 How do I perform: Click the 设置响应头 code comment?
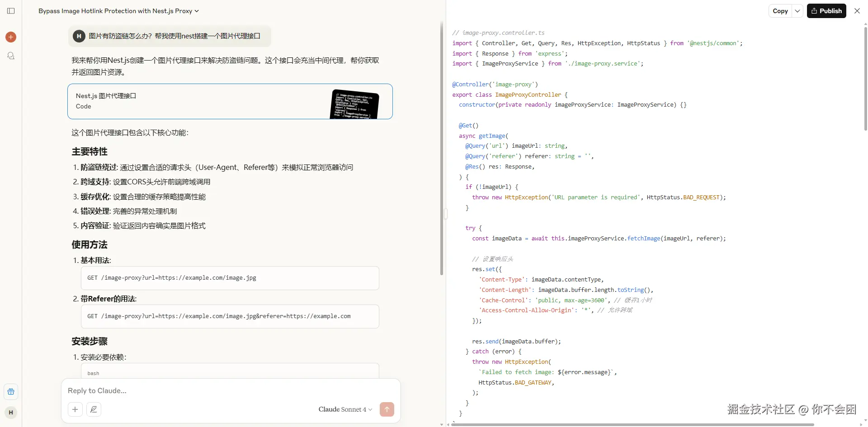tap(493, 259)
